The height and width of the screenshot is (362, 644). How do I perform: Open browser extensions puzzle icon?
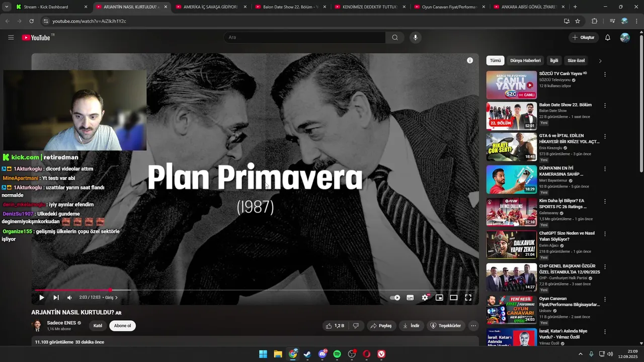click(594, 21)
